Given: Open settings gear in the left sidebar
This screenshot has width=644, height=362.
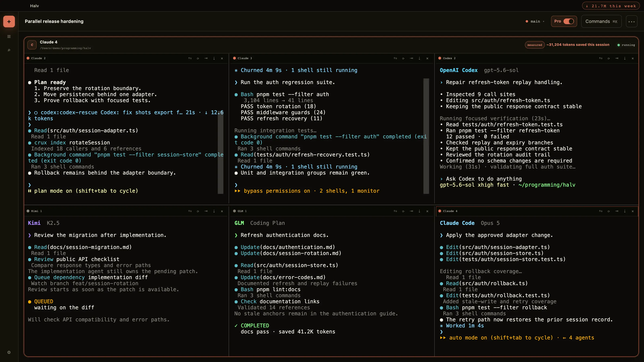Looking at the screenshot, I should click(x=9, y=352).
